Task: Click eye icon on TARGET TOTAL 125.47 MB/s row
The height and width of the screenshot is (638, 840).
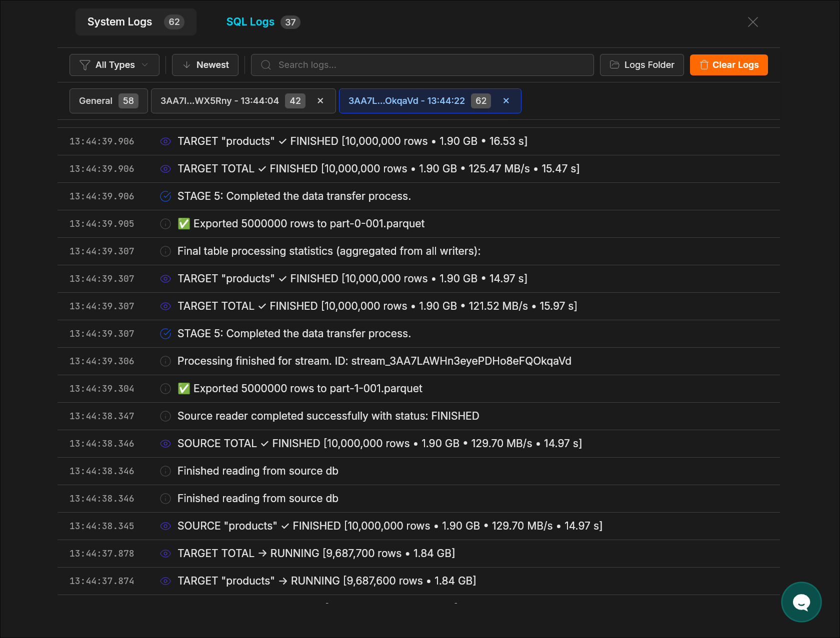Action: coord(165,169)
